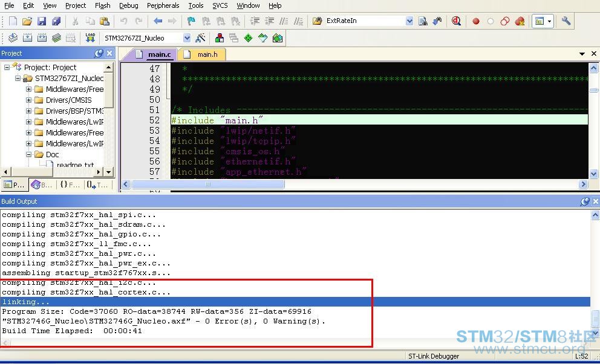Open the Peripherals menu
600x364 pixels.
tap(163, 5)
